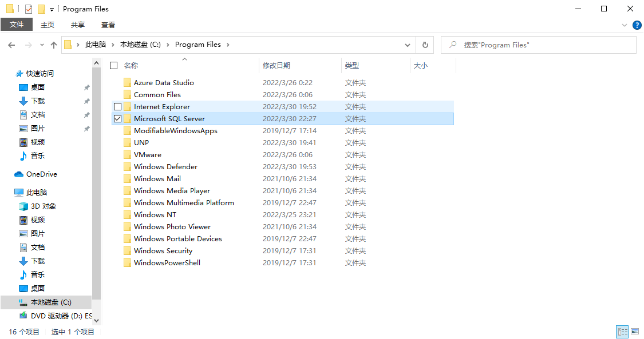Select the UNP folder icon
The image size is (644, 339).
pos(127,143)
